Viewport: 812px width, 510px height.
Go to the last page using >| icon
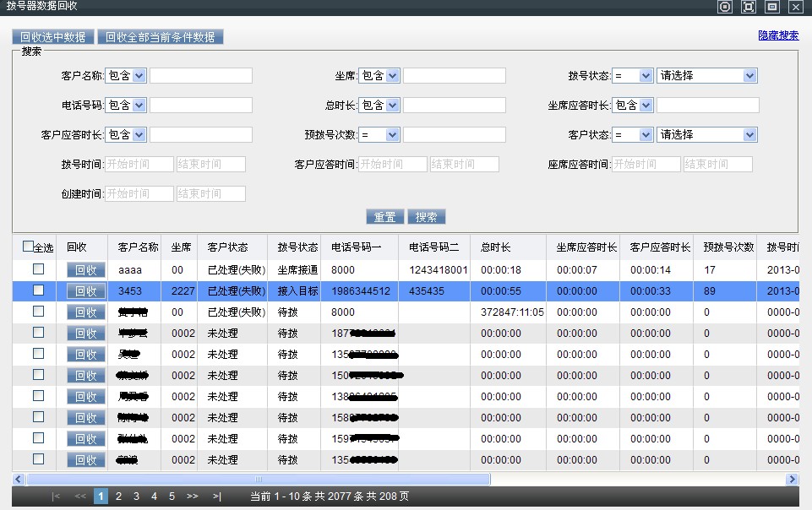(x=217, y=496)
